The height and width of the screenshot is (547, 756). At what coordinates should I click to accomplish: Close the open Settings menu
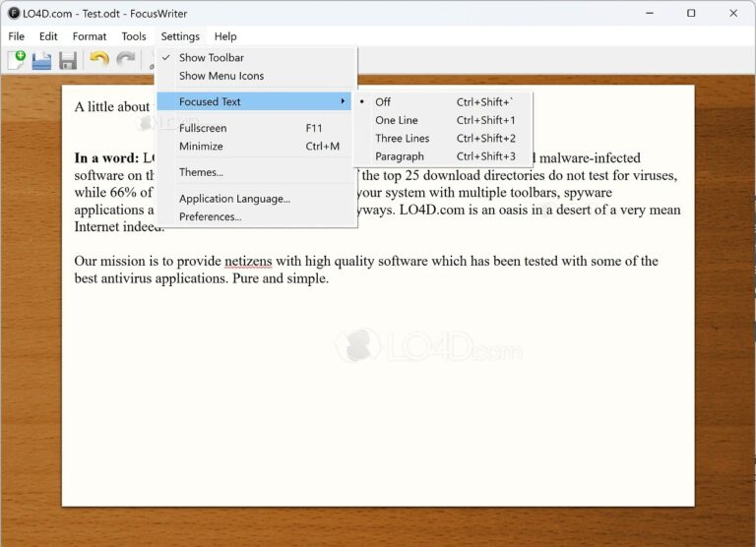[x=180, y=36]
